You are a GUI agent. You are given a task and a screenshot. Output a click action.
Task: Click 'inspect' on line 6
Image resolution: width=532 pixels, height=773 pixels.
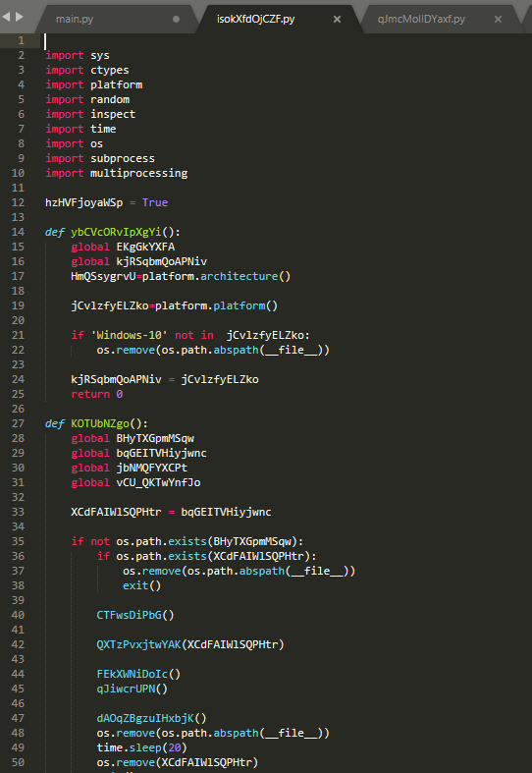[x=113, y=114]
